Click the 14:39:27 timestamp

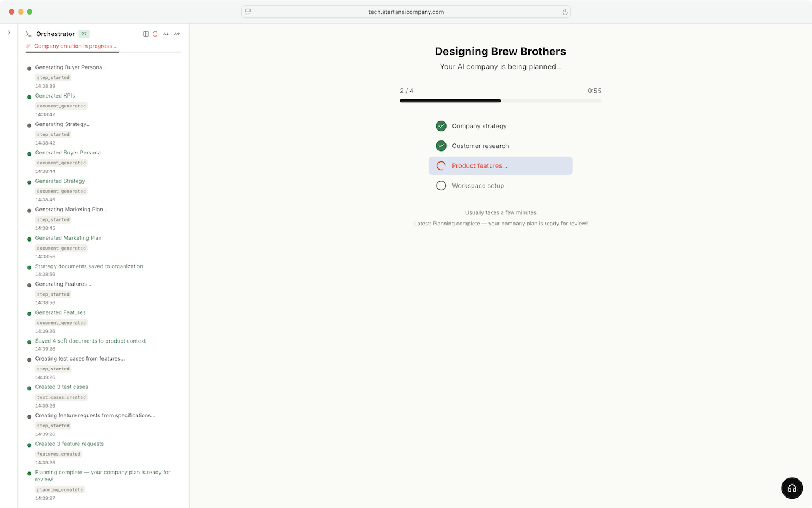point(45,498)
